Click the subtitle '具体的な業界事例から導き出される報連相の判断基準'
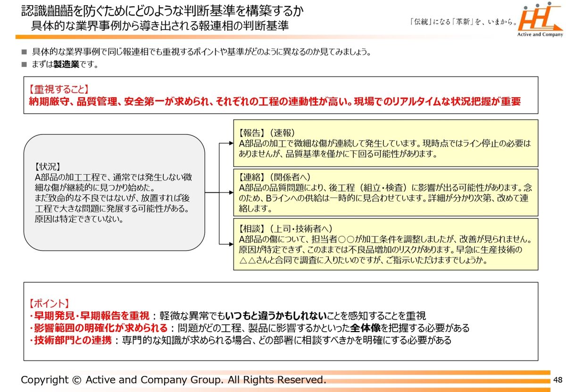This screenshot has width=566, height=392. click(x=160, y=25)
